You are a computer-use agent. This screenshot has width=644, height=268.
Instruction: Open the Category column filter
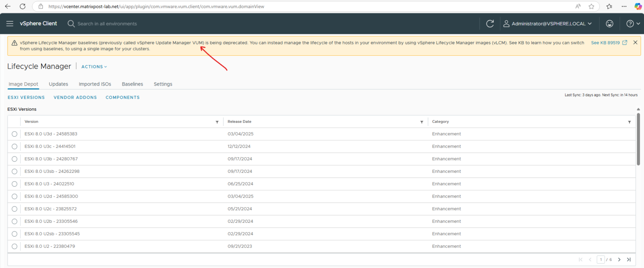pos(629,122)
